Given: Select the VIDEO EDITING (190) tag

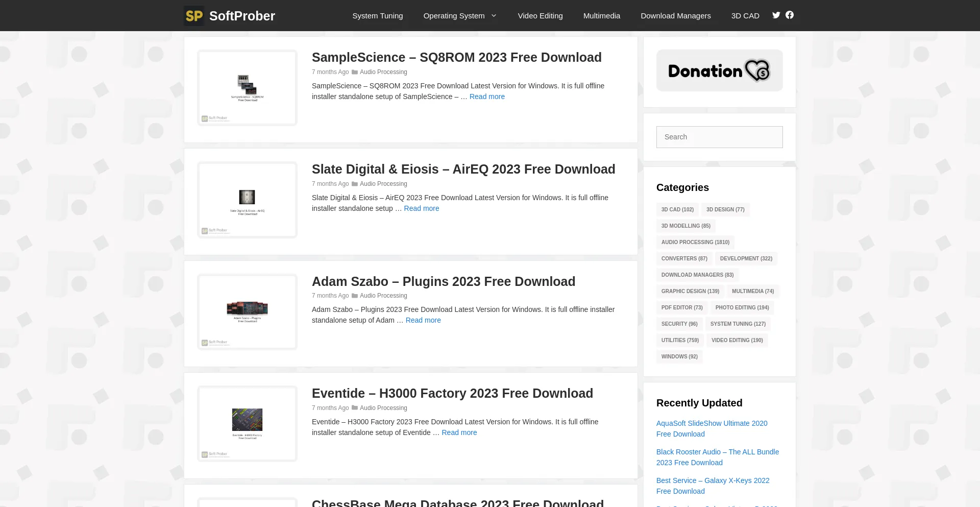Looking at the screenshot, I should point(737,340).
